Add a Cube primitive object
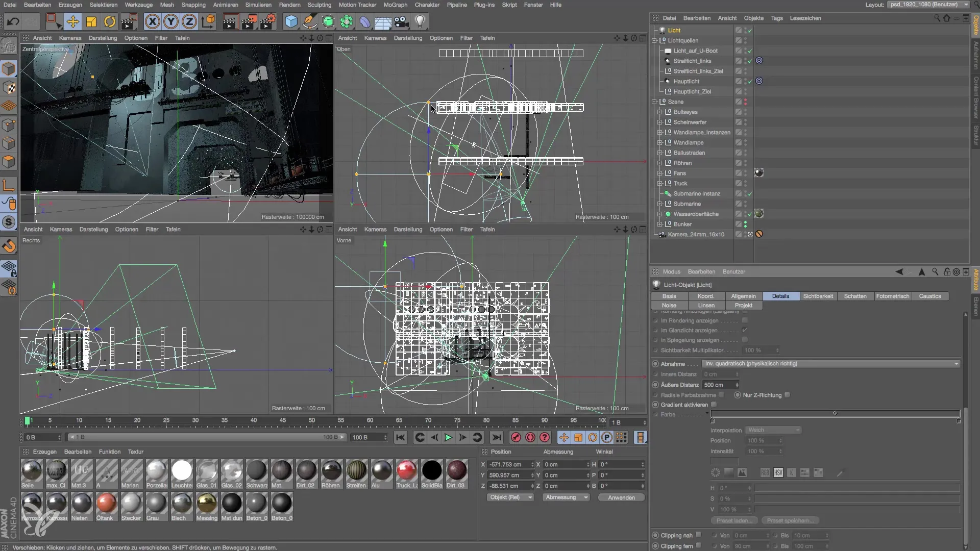Image resolution: width=980 pixels, height=551 pixels. tap(291, 21)
